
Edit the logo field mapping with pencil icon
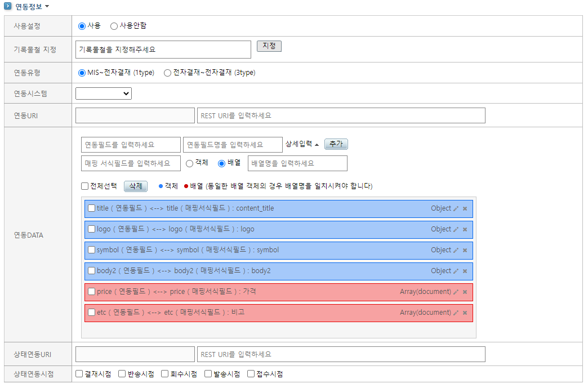coord(456,229)
